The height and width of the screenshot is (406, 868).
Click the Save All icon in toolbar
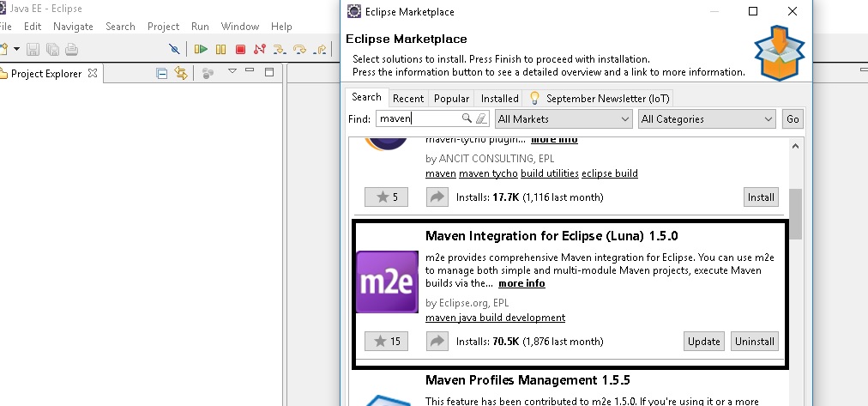(x=52, y=49)
